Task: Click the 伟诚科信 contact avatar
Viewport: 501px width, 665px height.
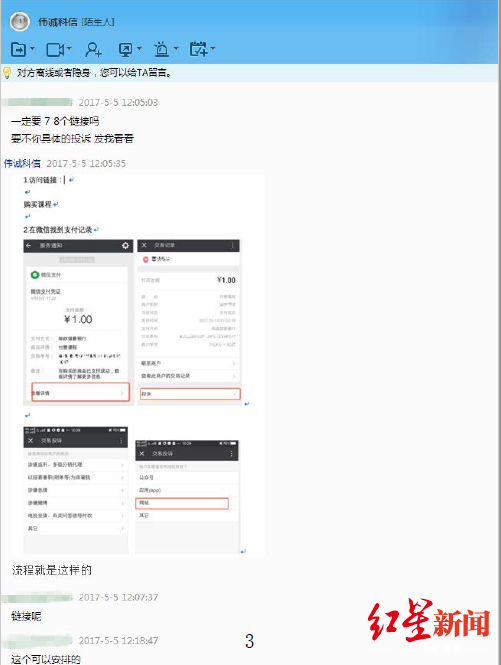Action: click(x=19, y=22)
